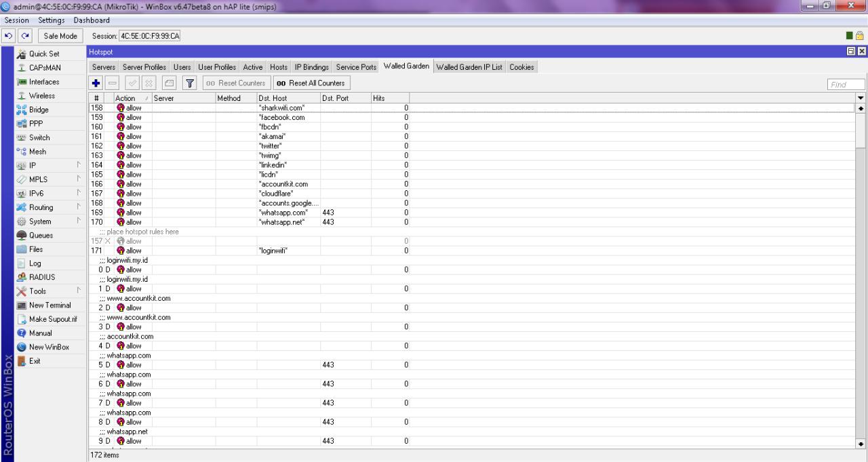Image resolution: width=868 pixels, height=462 pixels.
Task: Select the *whatsapp.net* rule row 170
Action: click(x=473, y=222)
